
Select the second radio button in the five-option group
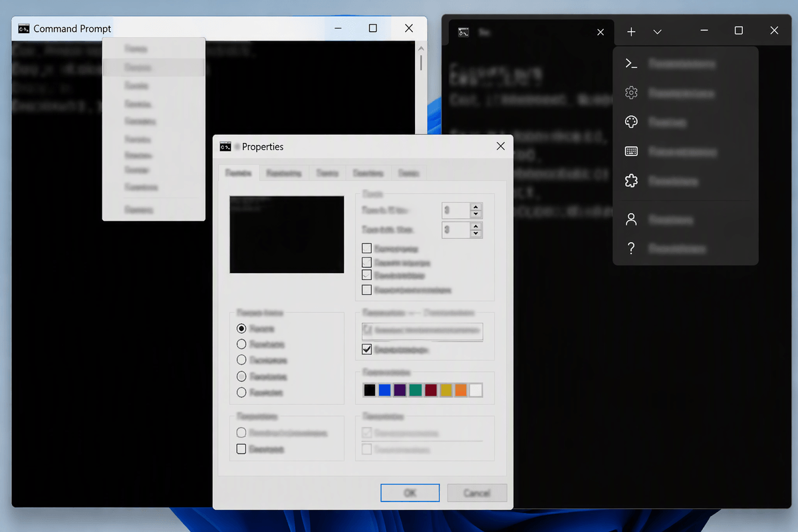(241, 344)
